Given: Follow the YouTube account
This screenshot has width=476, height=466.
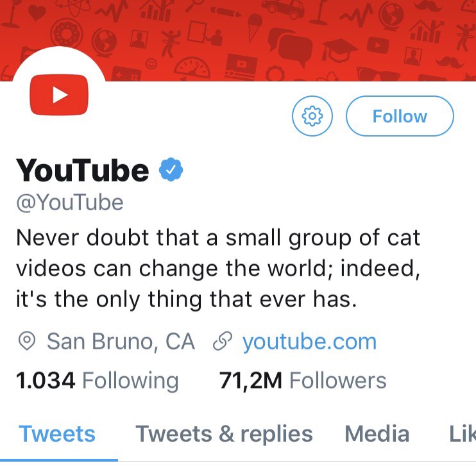Looking at the screenshot, I should pyautogui.click(x=400, y=116).
